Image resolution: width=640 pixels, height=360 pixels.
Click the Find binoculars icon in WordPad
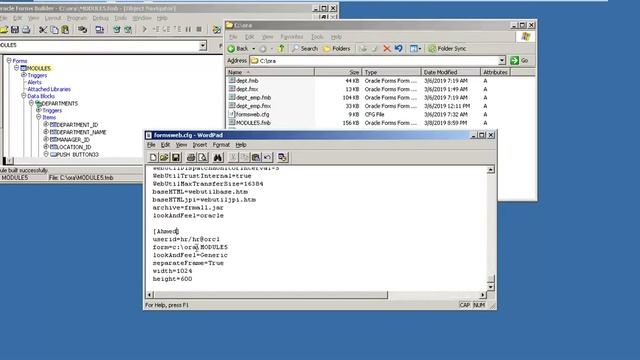click(x=218, y=158)
